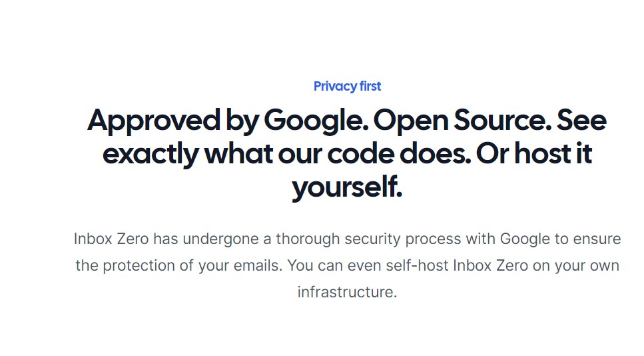Screen dimensions: 644x356
Task: Click the blue "Privacy first" label
Action: [347, 86]
